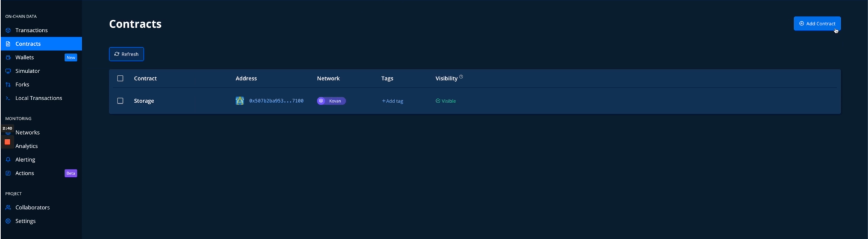Toggle the Visible status for Storage
The height and width of the screenshot is (239, 868).
tap(446, 101)
